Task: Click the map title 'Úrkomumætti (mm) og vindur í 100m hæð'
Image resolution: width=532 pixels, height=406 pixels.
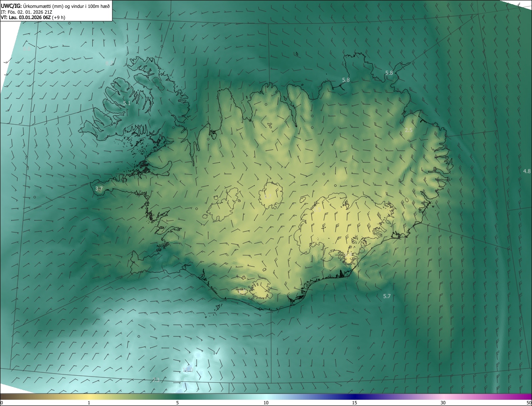Action: 66,5
